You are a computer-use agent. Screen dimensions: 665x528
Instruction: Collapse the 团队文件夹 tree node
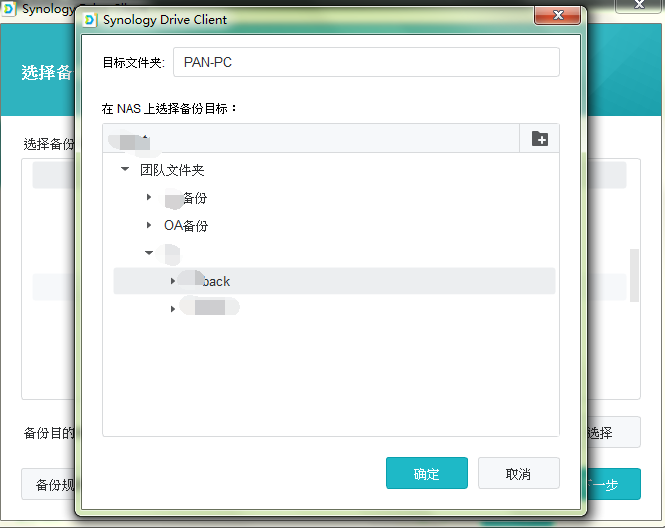pyautogui.click(x=125, y=169)
